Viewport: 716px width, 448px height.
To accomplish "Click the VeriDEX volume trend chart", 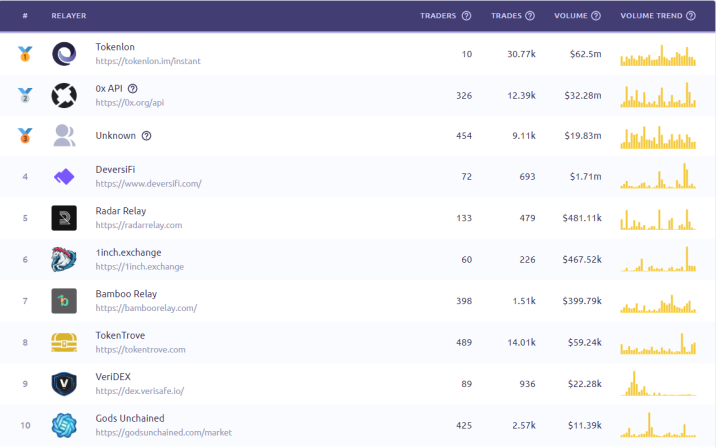I will (658, 384).
